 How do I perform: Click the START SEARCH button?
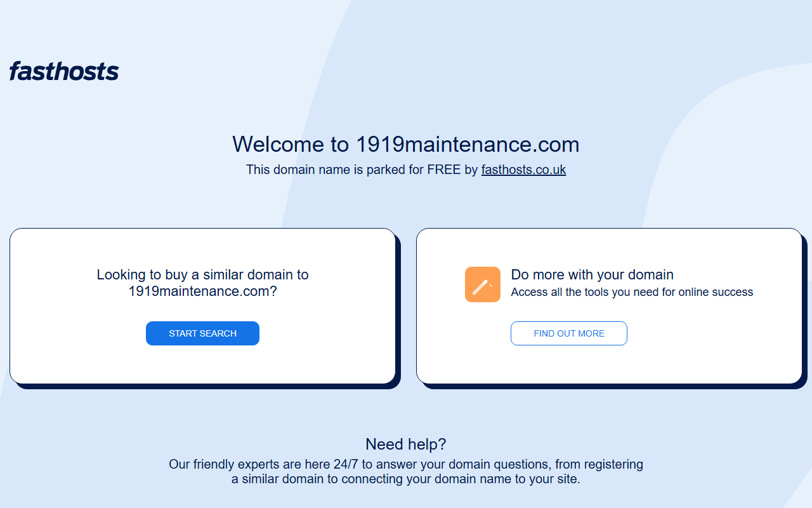(202, 333)
